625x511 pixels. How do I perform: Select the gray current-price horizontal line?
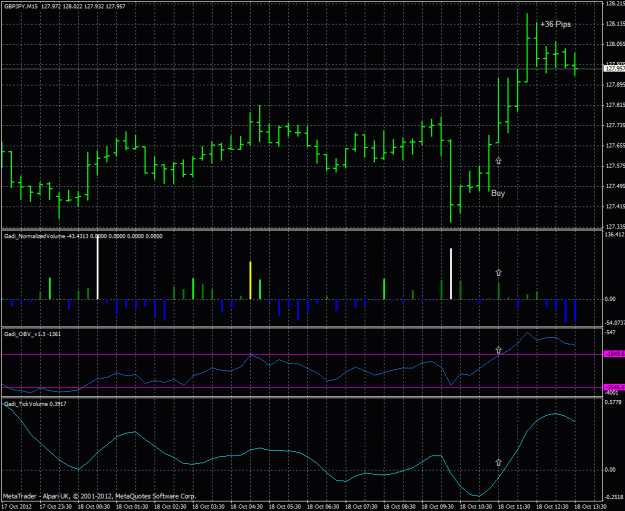[x=301, y=69]
